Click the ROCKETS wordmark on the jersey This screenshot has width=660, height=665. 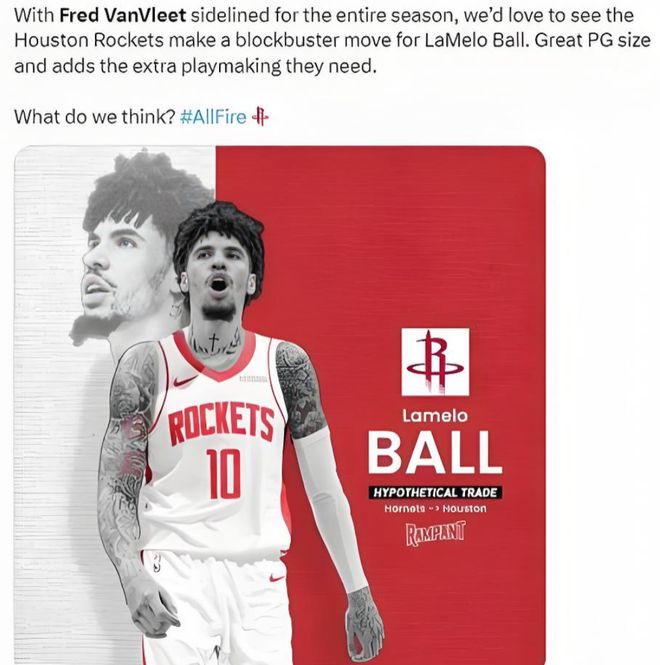pos(221,423)
